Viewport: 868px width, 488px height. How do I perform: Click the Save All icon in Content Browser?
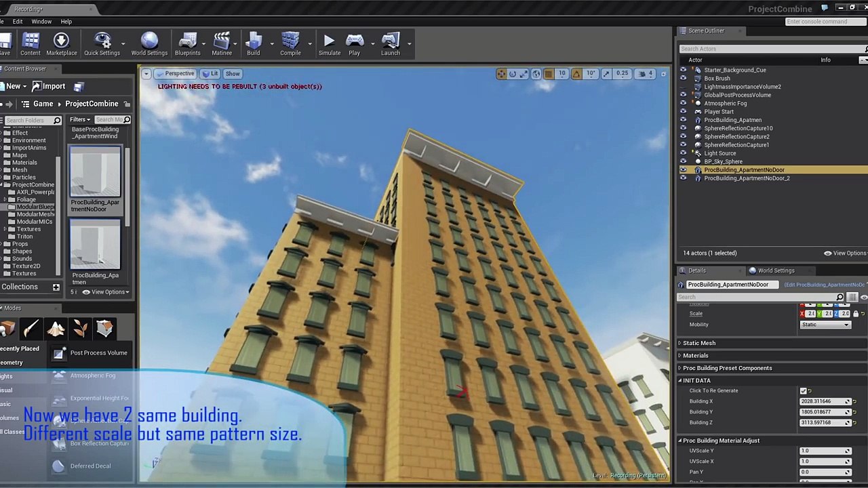79,87
